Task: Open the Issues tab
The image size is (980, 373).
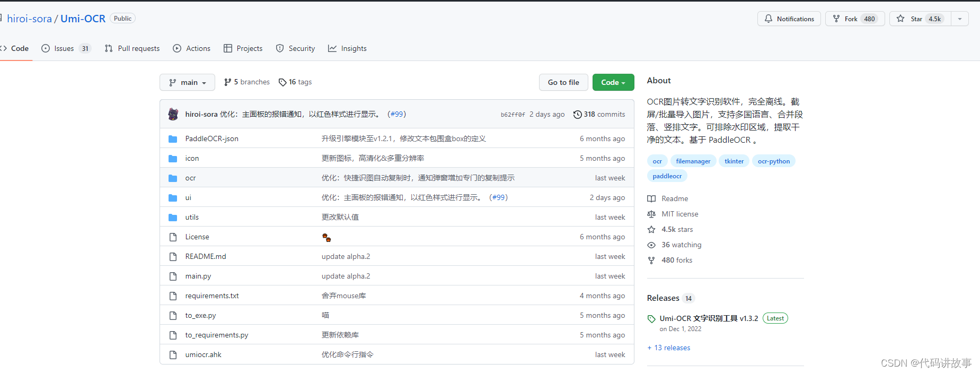Action: point(66,48)
